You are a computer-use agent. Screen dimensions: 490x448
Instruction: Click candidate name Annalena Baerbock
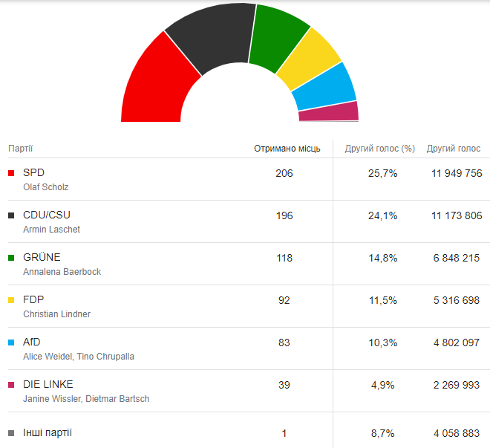click(62, 272)
